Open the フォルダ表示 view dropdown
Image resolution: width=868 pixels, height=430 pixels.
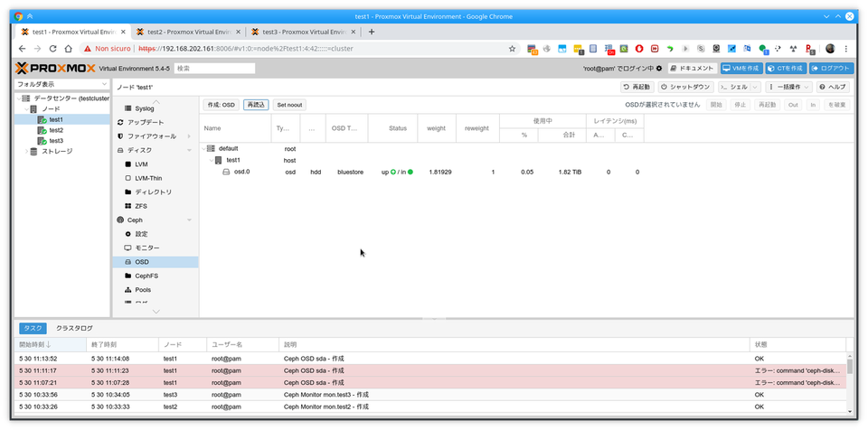60,85
